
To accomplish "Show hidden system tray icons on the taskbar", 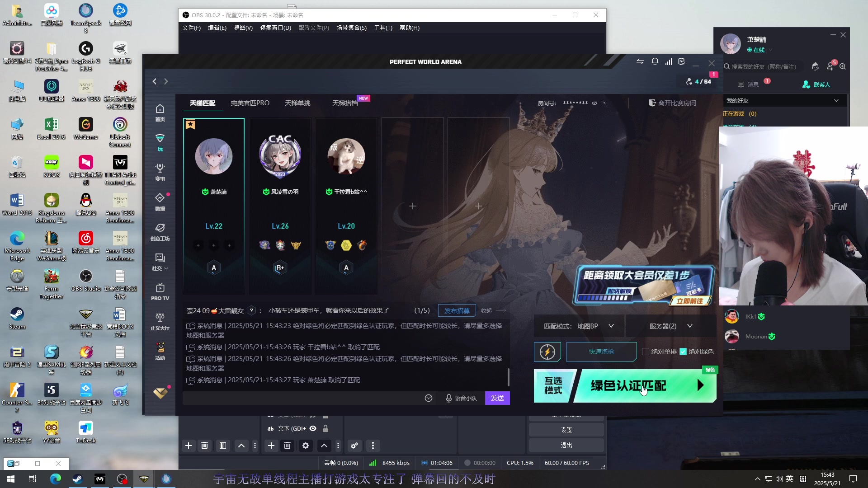I will (758, 479).
